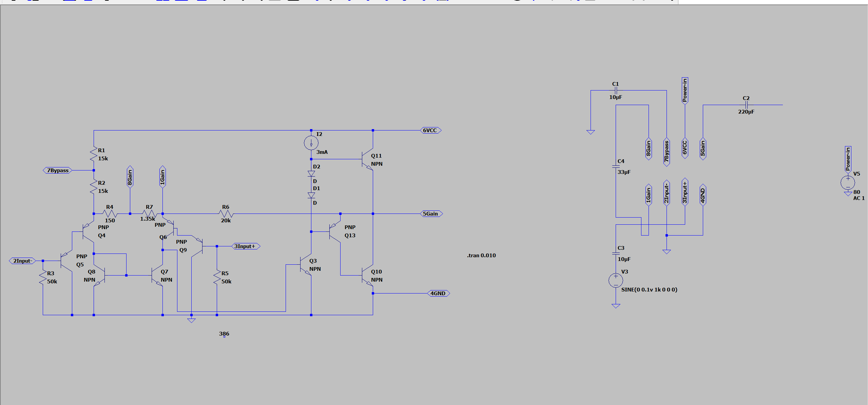
Task: Click the vertical 7Bypass label under C1
Action: point(667,152)
